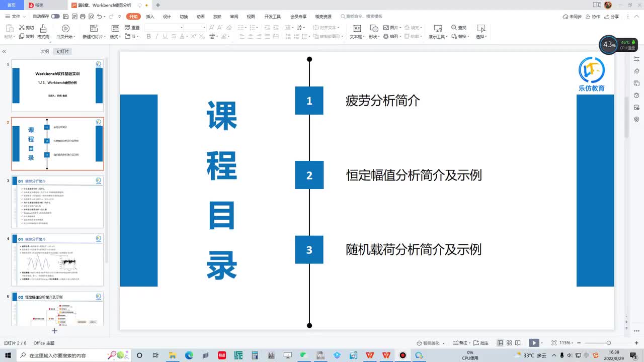This screenshot has height=362, width=644.
Task: Undo the last action
Action: tap(100, 17)
